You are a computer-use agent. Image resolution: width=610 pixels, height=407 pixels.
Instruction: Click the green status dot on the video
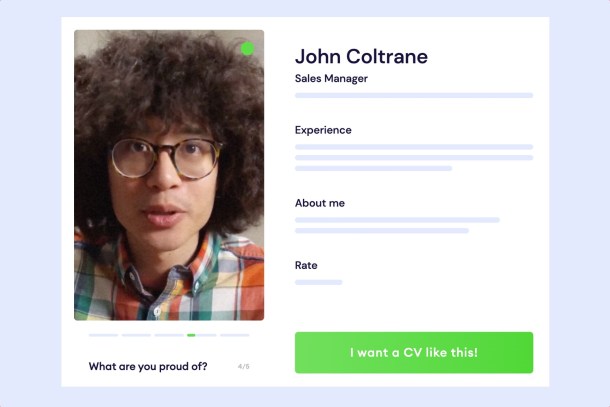(x=247, y=49)
